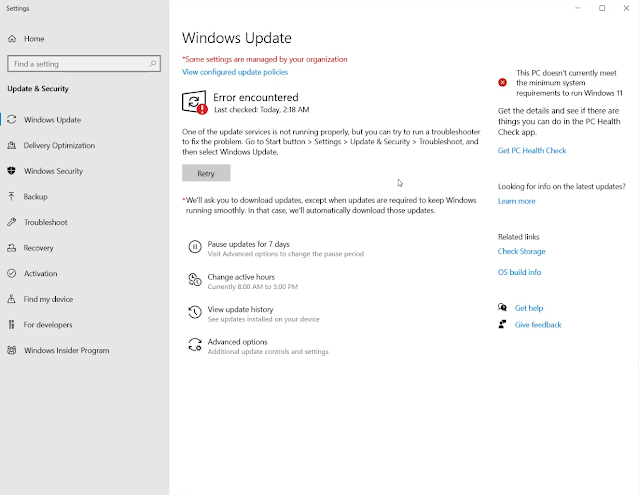
Task: Click the red X Windows 11 requirement icon
Action: [502, 82]
